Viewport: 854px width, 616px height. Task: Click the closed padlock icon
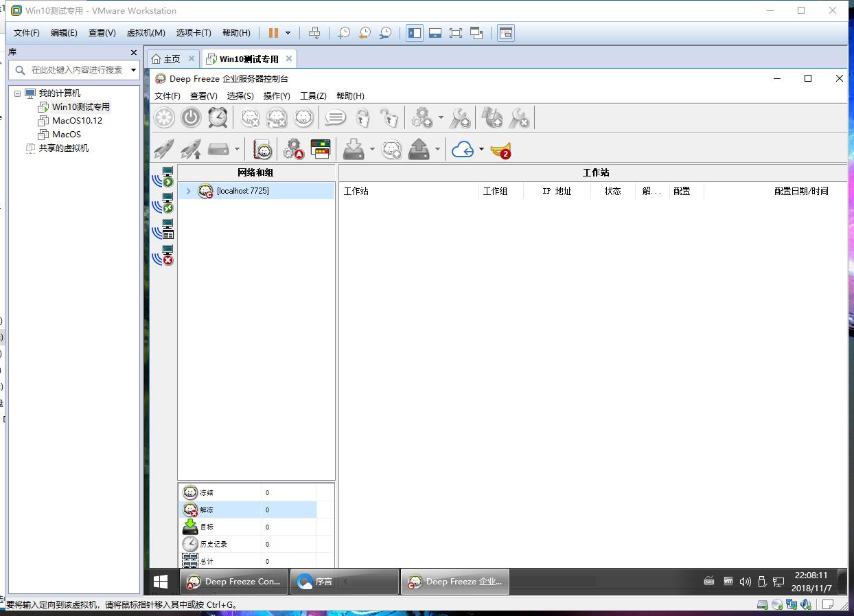click(x=363, y=118)
